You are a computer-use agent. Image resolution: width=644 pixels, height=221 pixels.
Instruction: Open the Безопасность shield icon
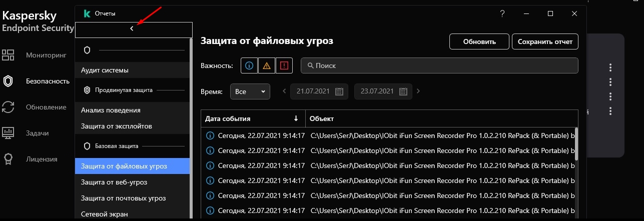(8, 81)
